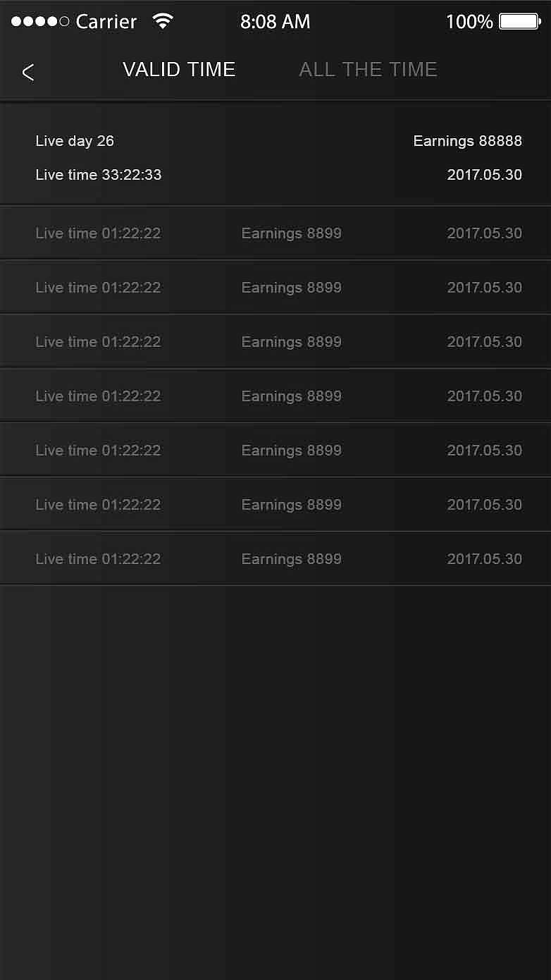Switch to the VALID TIME tab
Viewport: 551px width, 980px height.
179,69
